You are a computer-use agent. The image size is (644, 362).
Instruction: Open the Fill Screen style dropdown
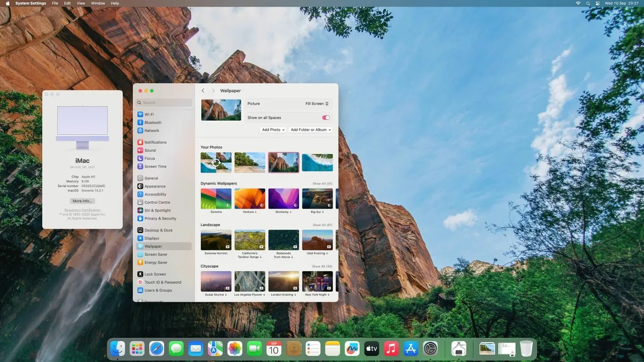[x=317, y=104]
